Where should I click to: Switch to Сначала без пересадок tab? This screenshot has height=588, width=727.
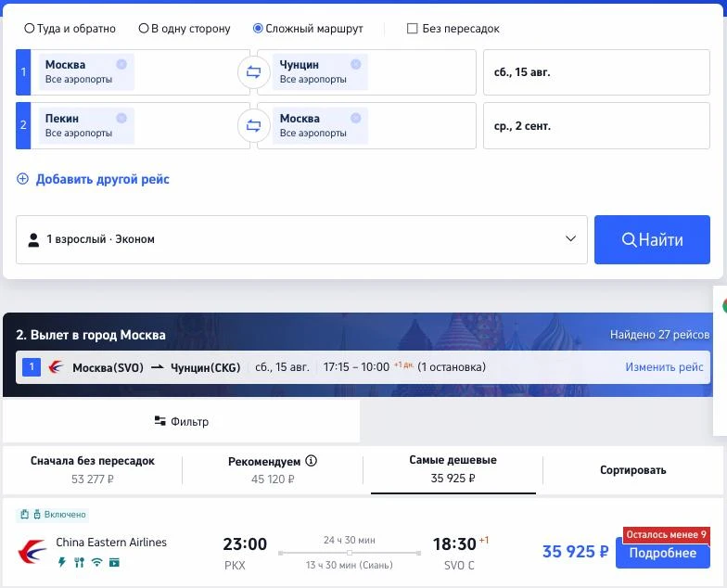click(x=93, y=470)
